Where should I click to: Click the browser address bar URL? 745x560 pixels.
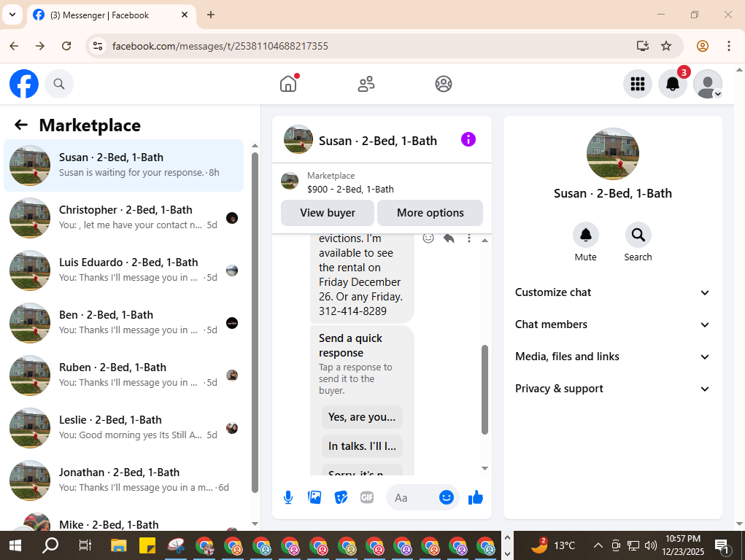220,46
